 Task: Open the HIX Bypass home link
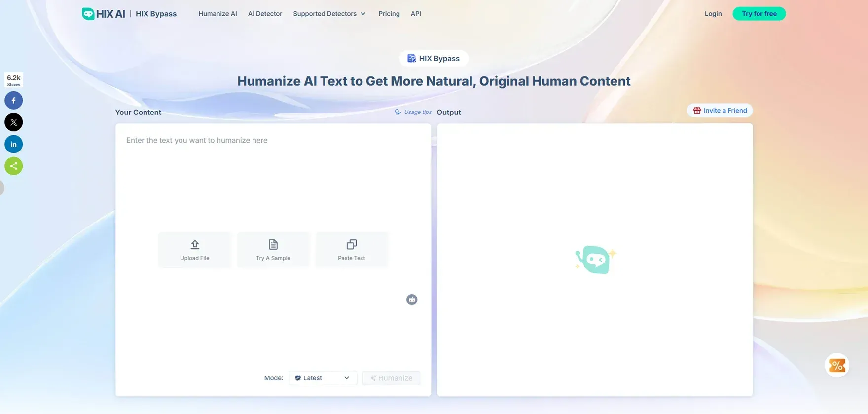click(156, 14)
